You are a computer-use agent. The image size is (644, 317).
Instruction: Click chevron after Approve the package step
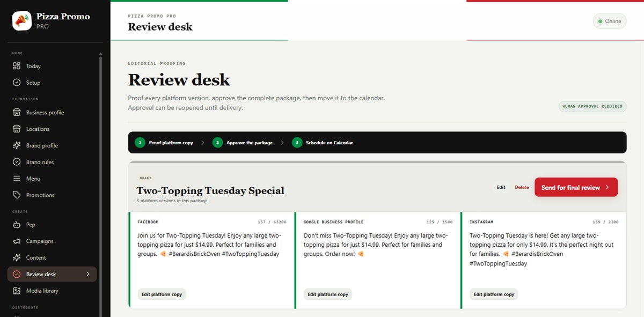pyautogui.click(x=282, y=143)
